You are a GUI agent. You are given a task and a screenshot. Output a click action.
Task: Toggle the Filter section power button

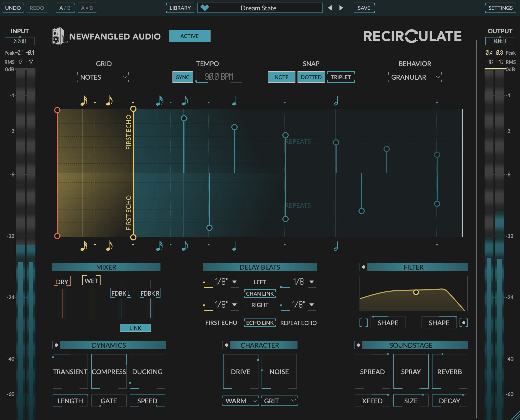point(363,267)
